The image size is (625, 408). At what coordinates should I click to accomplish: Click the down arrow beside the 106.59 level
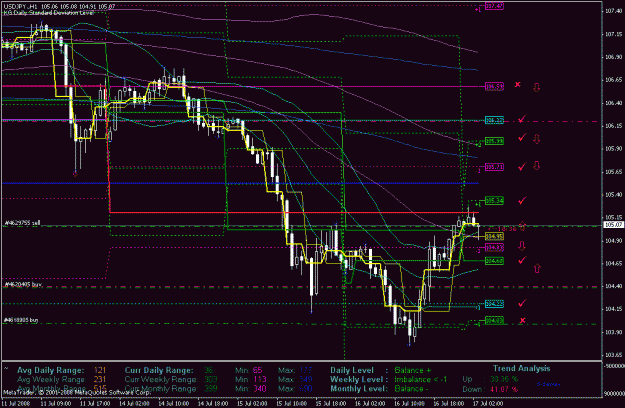coord(537,87)
